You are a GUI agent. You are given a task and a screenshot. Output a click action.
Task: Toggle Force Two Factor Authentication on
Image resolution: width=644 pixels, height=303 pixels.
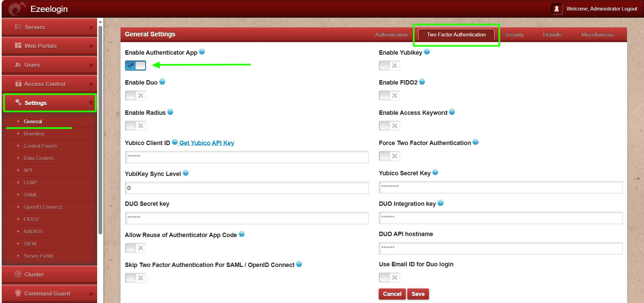coord(389,156)
